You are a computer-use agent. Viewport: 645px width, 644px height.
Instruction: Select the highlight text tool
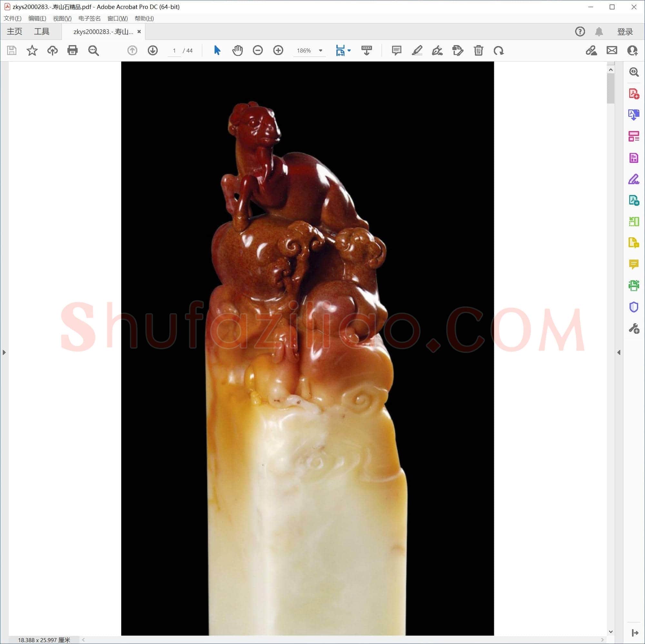click(417, 50)
